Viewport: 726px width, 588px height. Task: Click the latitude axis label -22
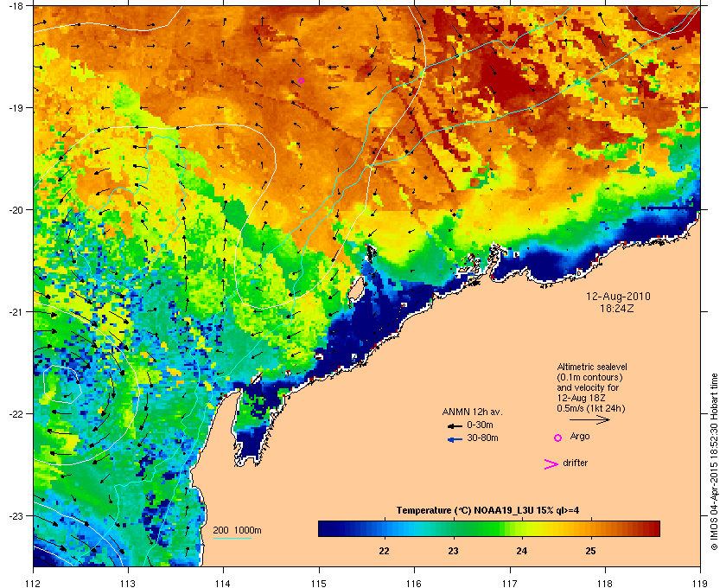pos(15,413)
